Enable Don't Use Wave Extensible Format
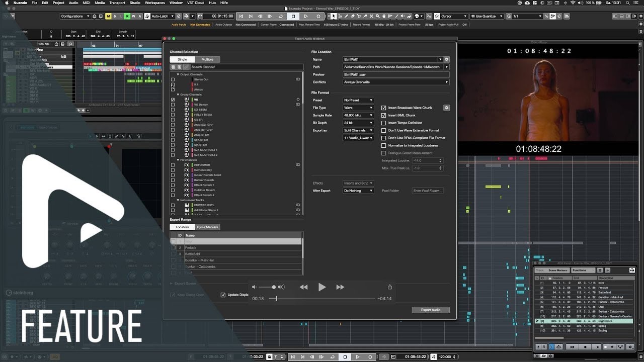Screen dimensions: 644x362 (x=384, y=130)
